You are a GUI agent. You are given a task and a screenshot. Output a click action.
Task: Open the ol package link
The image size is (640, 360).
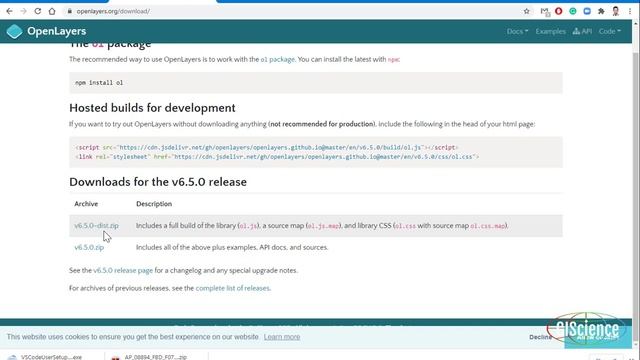(278, 60)
